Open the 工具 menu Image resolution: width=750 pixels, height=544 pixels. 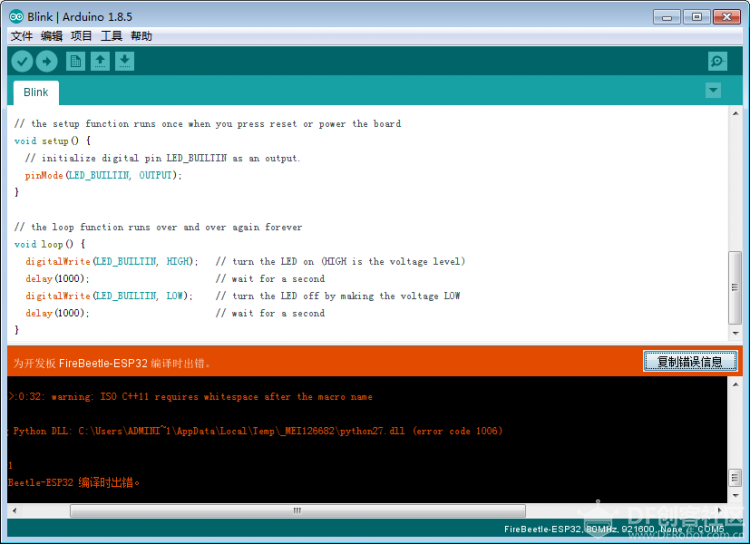tap(111, 36)
